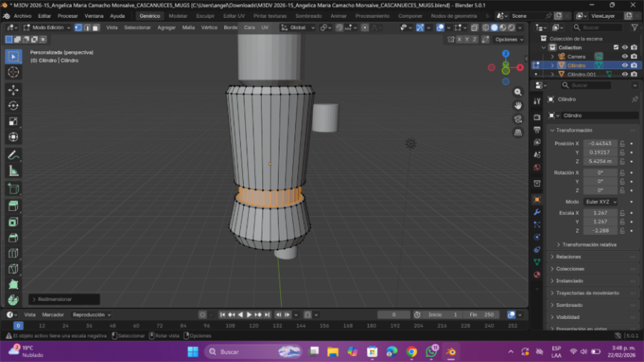Click the Posición X value field
This screenshot has height=362, width=644.
tap(600, 143)
